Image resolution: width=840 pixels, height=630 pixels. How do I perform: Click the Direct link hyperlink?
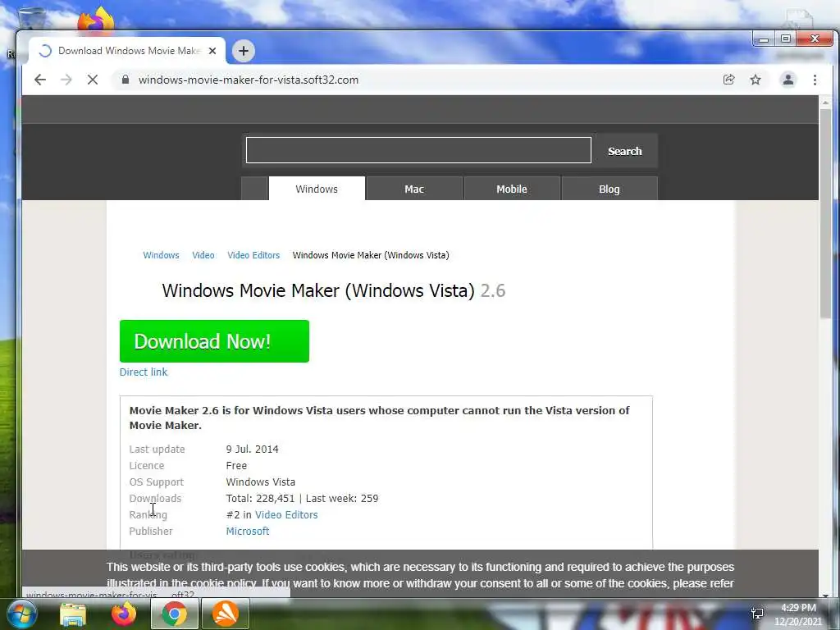click(x=144, y=372)
